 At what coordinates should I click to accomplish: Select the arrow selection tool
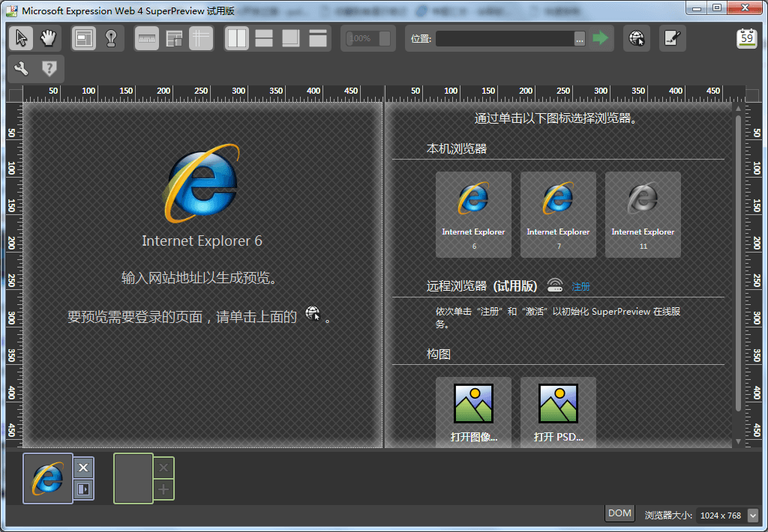[20, 37]
